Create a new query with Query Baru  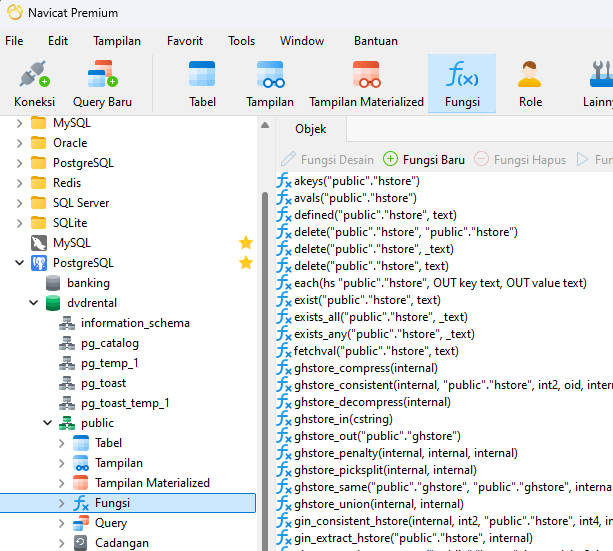[x=102, y=84]
